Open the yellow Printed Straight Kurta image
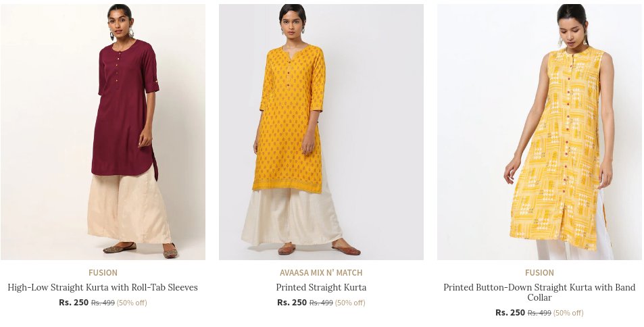 (321, 132)
